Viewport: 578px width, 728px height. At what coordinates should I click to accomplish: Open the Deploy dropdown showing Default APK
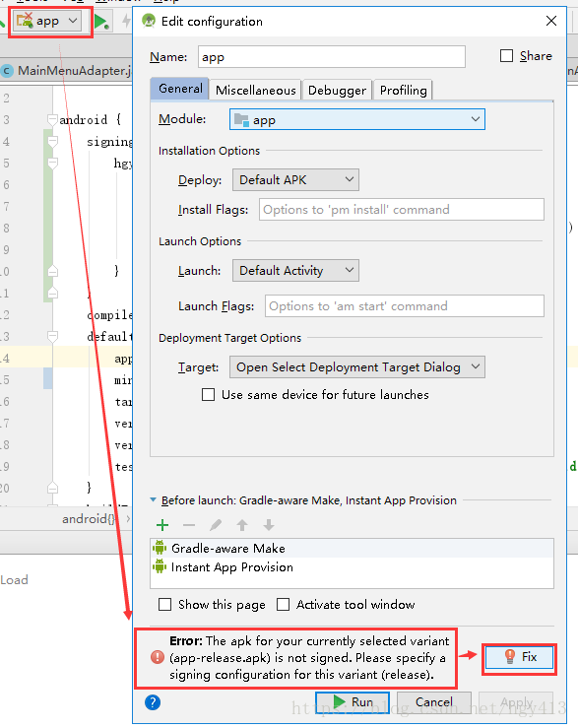pos(295,179)
